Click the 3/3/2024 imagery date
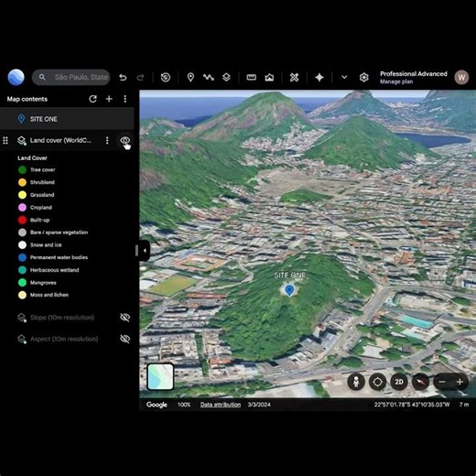Viewport: 476px width, 476px height. tap(259, 405)
